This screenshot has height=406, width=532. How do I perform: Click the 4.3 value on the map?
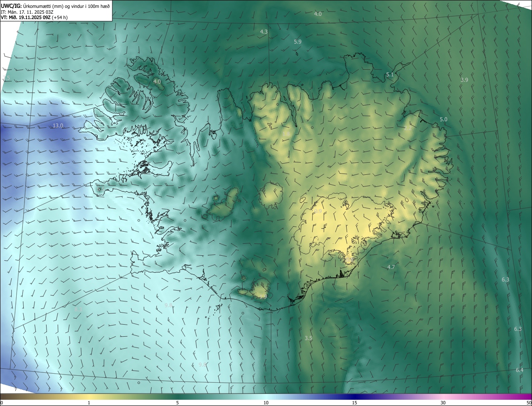[264, 32]
